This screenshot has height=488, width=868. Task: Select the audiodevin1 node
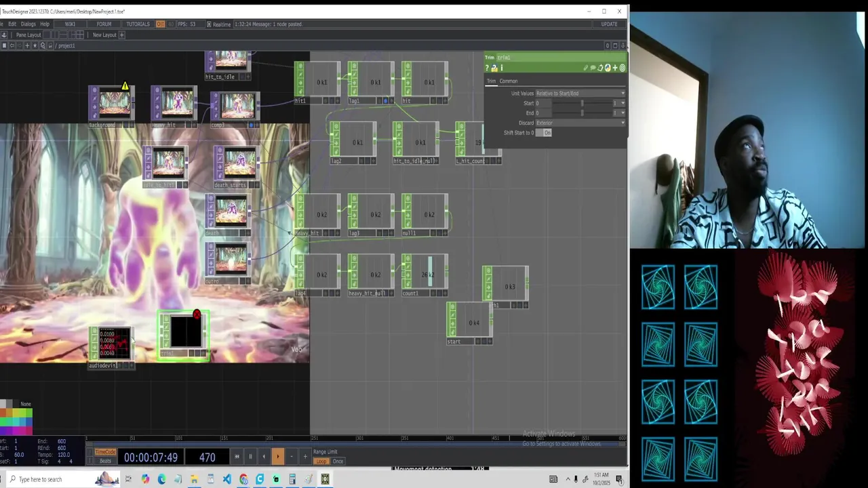pos(112,347)
